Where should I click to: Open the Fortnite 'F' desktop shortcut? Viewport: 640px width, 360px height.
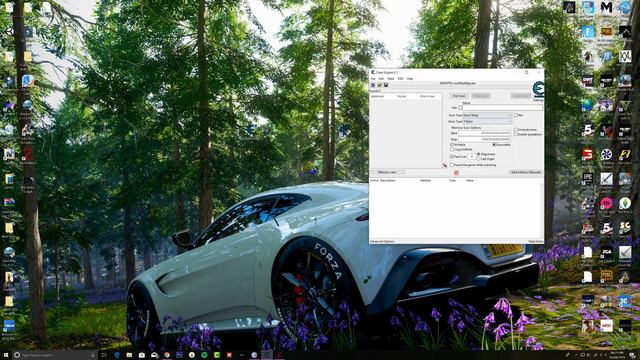click(588, 31)
